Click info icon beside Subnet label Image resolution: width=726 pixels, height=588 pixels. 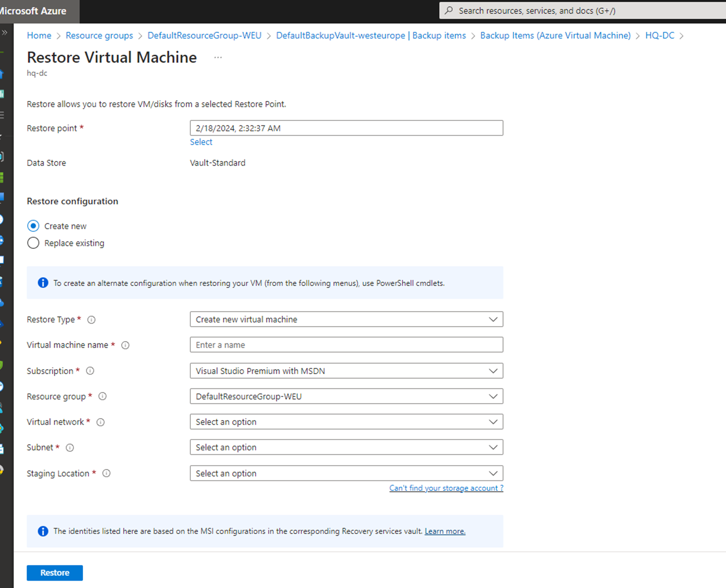coord(70,448)
